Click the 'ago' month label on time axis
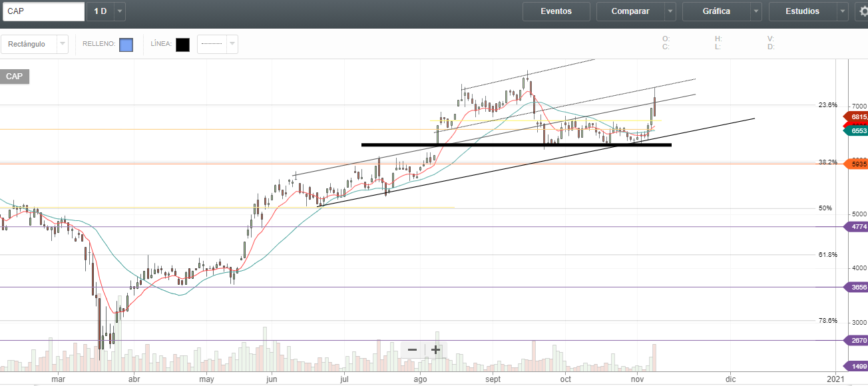Viewport: 868px width, 386px height. (419, 379)
